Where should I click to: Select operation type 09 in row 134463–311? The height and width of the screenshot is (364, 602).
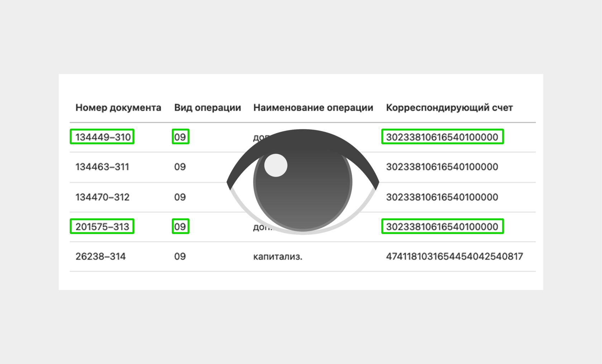click(x=180, y=167)
